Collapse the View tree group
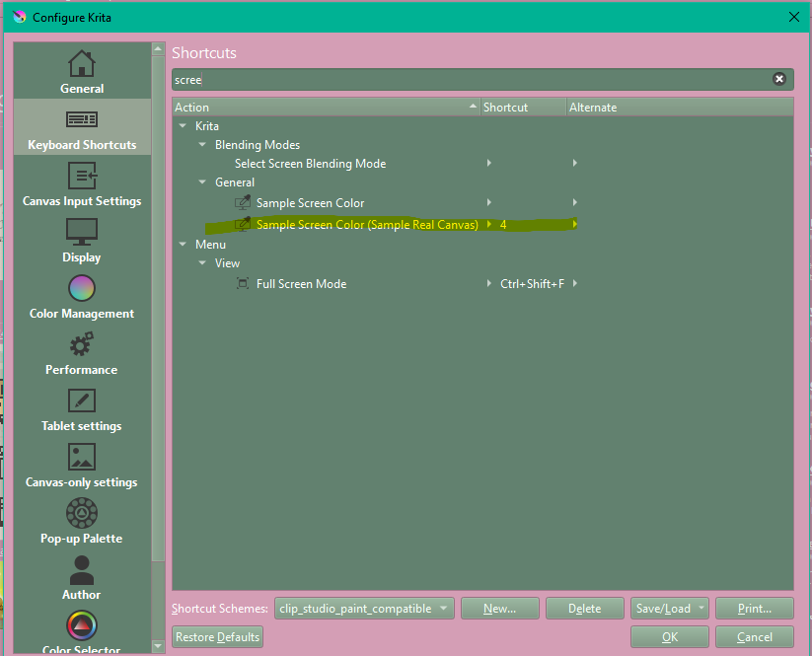Image resolution: width=812 pixels, height=656 pixels. tap(202, 262)
